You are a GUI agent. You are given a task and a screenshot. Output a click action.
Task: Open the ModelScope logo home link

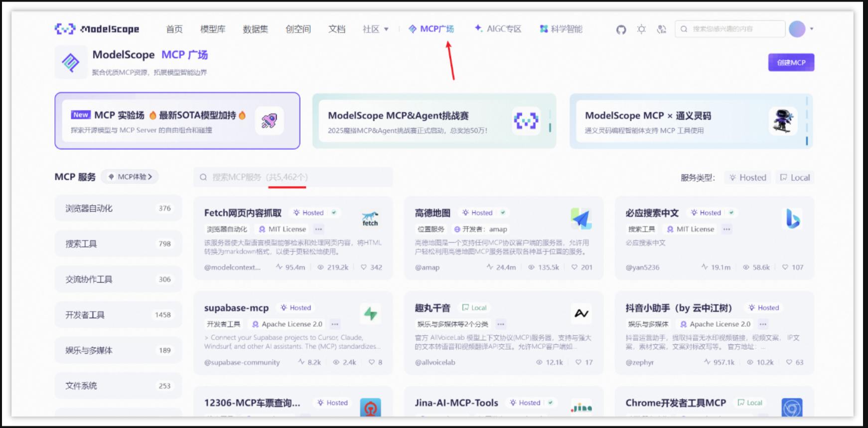point(97,29)
